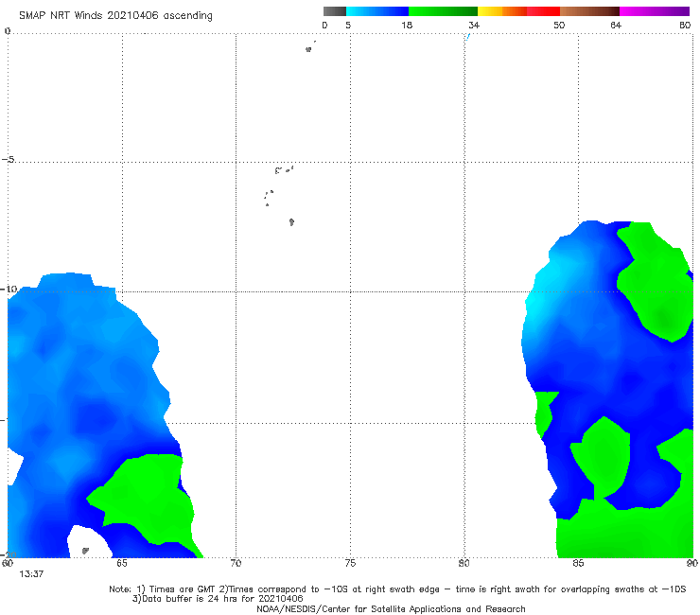
Task: Click the colorbar label '64'
Action: 616,25
